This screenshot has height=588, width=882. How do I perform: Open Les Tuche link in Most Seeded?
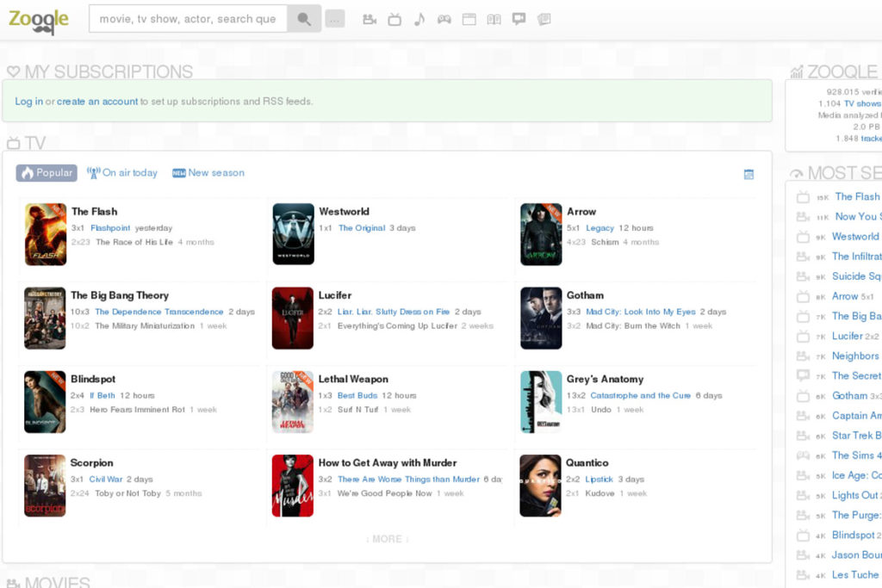[x=855, y=575]
